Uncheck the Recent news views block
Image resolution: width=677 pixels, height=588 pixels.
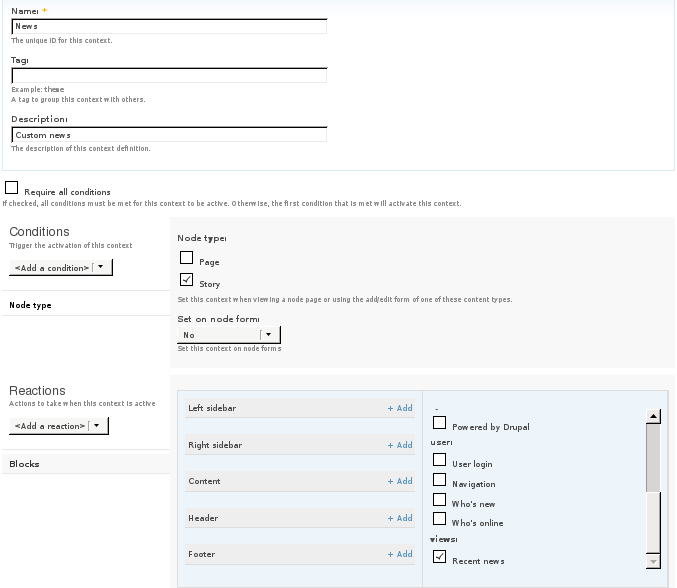point(439,557)
